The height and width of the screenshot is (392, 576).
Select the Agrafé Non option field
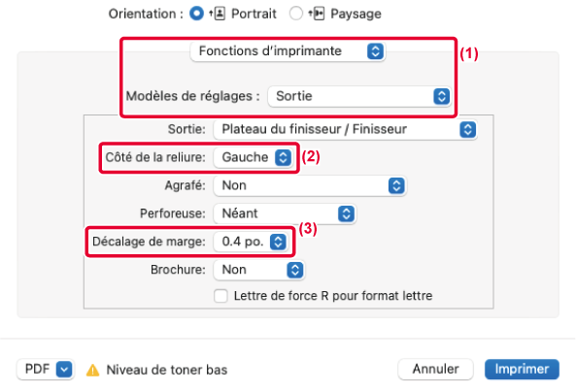310,185
